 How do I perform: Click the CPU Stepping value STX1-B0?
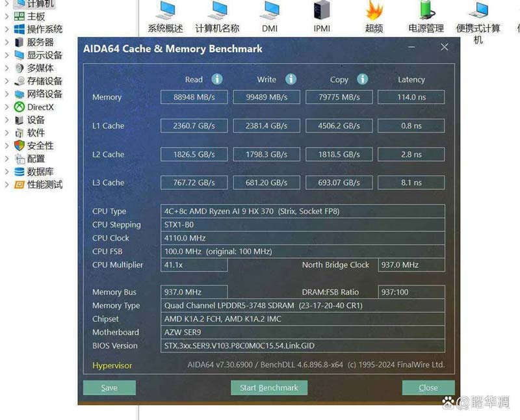coord(303,224)
